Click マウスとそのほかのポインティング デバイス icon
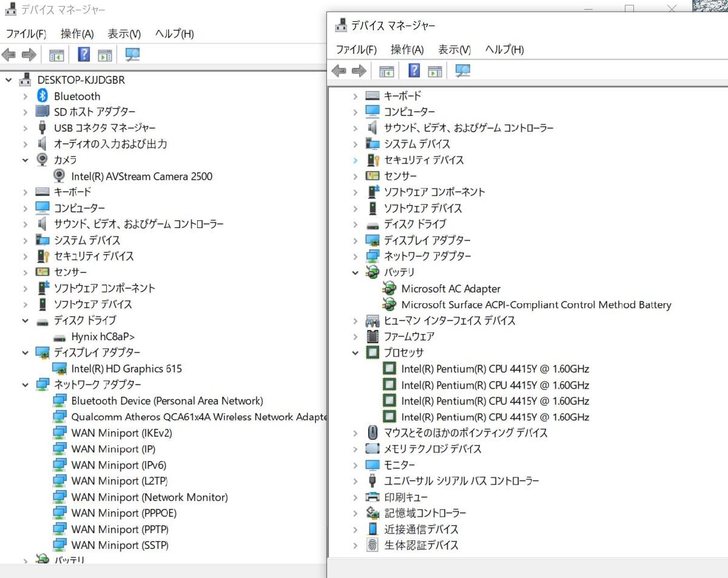The width and height of the screenshot is (728, 578). tap(372, 432)
